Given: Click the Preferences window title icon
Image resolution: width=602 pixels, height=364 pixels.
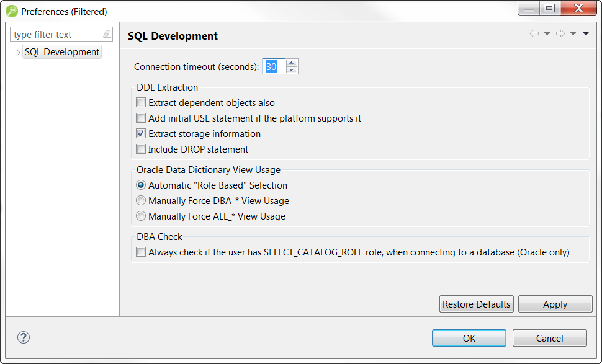Looking at the screenshot, I should click(12, 11).
